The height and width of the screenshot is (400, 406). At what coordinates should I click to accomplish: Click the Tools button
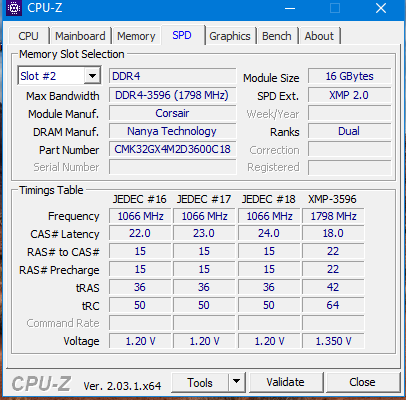pos(200,382)
